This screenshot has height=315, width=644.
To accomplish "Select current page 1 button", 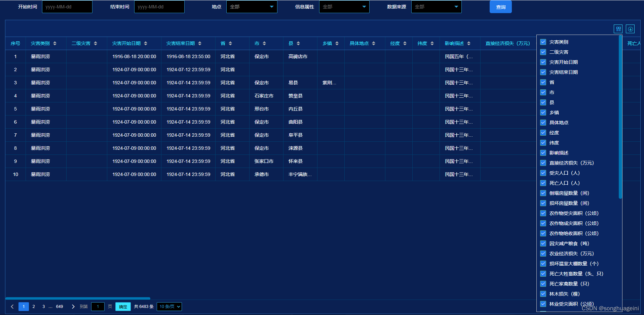I will pyautogui.click(x=24, y=306).
